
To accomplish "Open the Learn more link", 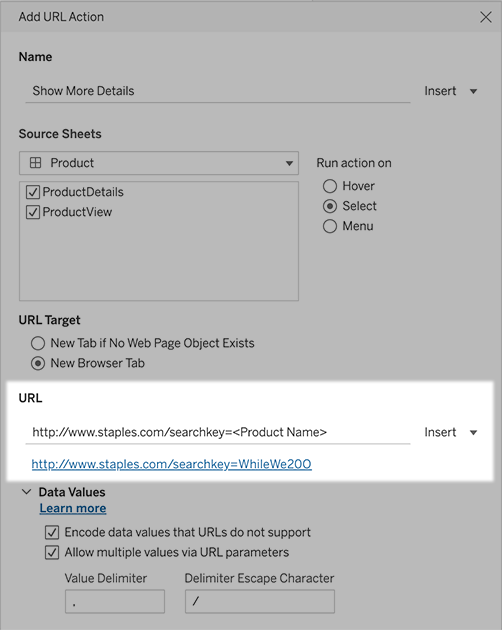I will (x=73, y=508).
